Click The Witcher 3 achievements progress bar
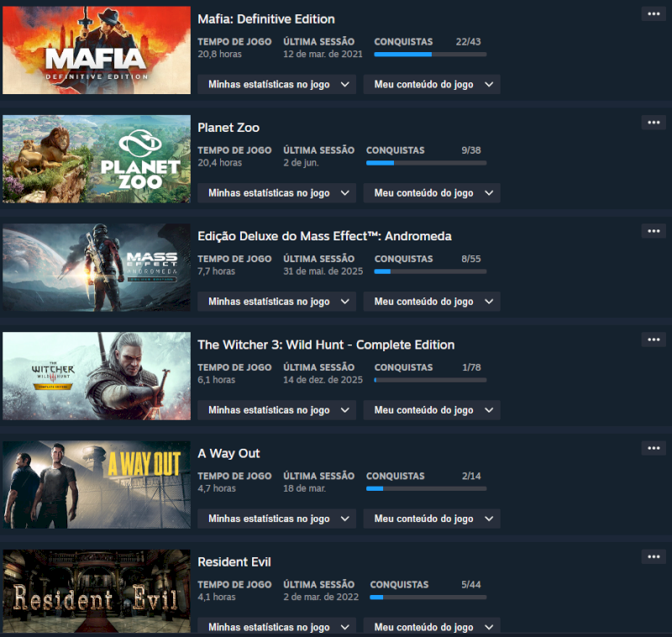 (x=430, y=380)
